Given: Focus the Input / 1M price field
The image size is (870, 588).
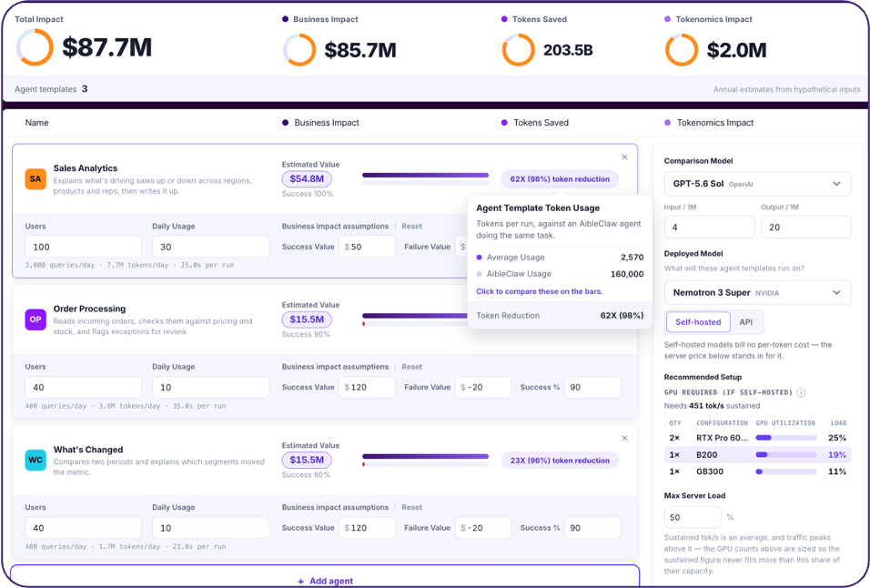Looking at the screenshot, I should 709,227.
